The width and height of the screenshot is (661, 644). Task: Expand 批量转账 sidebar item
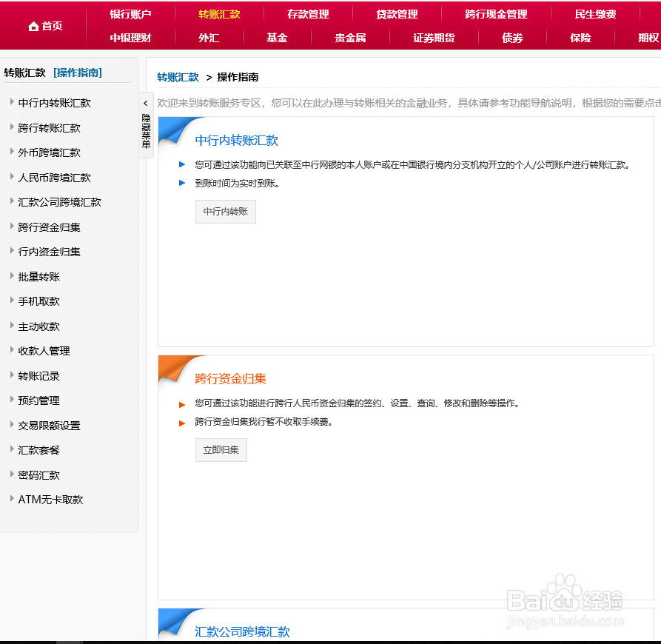click(x=38, y=277)
